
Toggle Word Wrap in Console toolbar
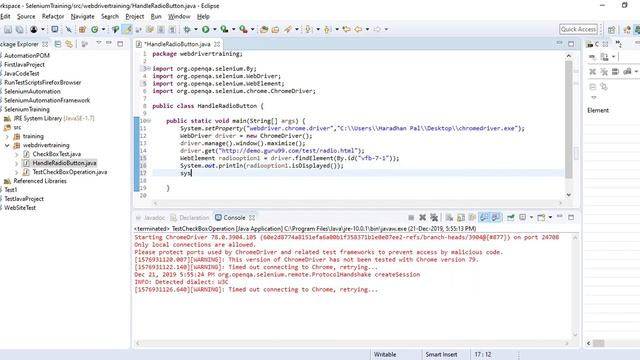coord(472,218)
